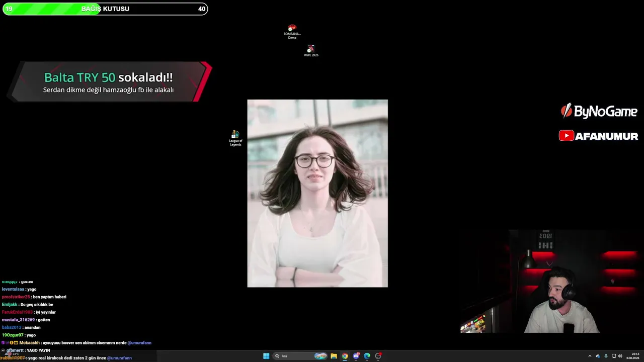Open network settings from the tray
The image size is (644, 362).
(614, 356)
